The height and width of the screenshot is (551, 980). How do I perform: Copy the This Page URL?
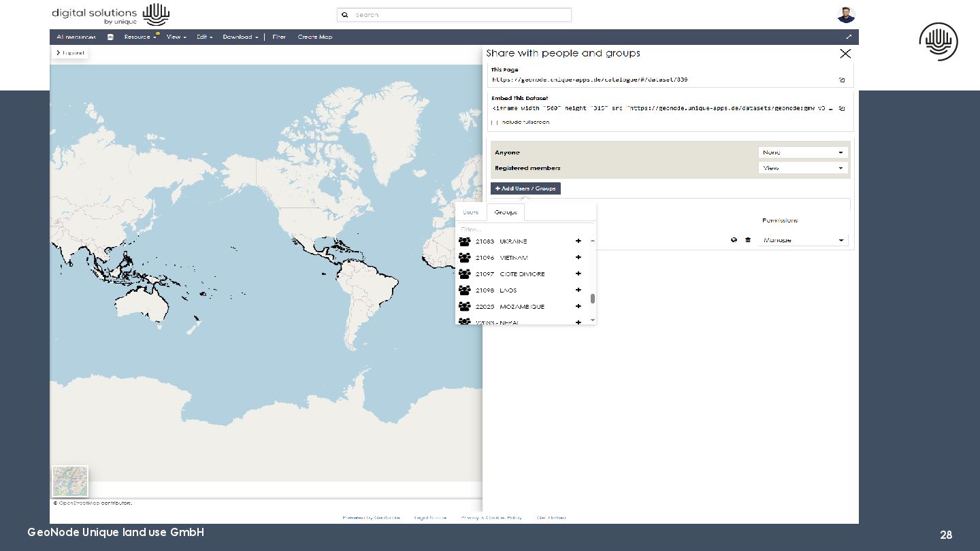(x=842, y=80)
